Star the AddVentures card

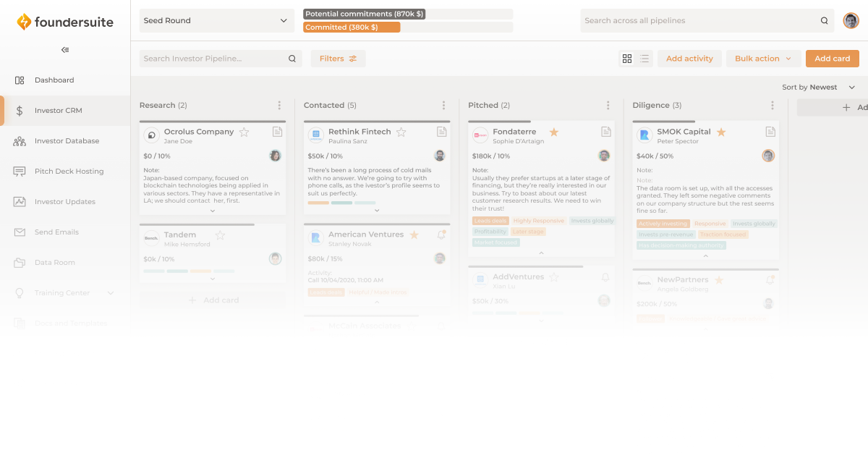(x=554, y=276)
